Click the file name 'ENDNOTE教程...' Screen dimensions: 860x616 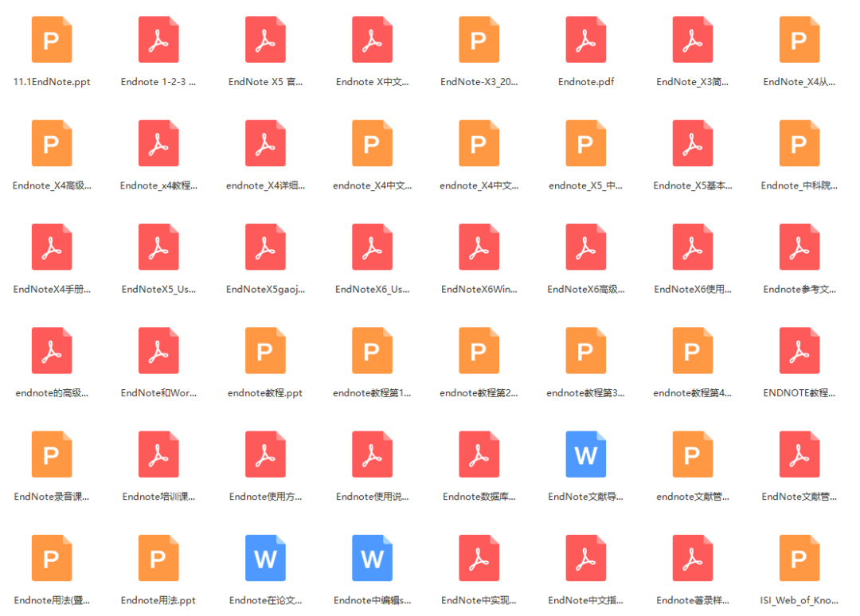point(799,393)
